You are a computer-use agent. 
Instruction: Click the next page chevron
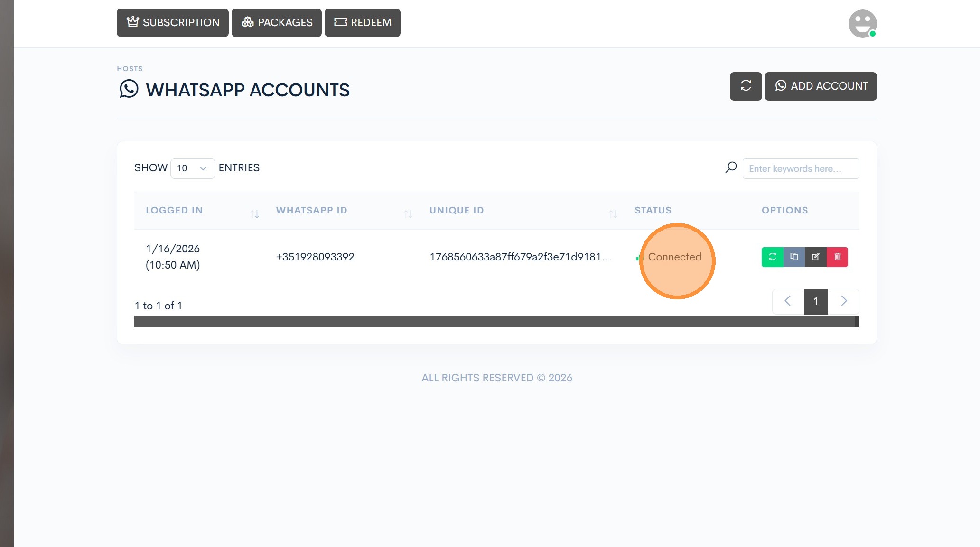click(x=843, y=301)
